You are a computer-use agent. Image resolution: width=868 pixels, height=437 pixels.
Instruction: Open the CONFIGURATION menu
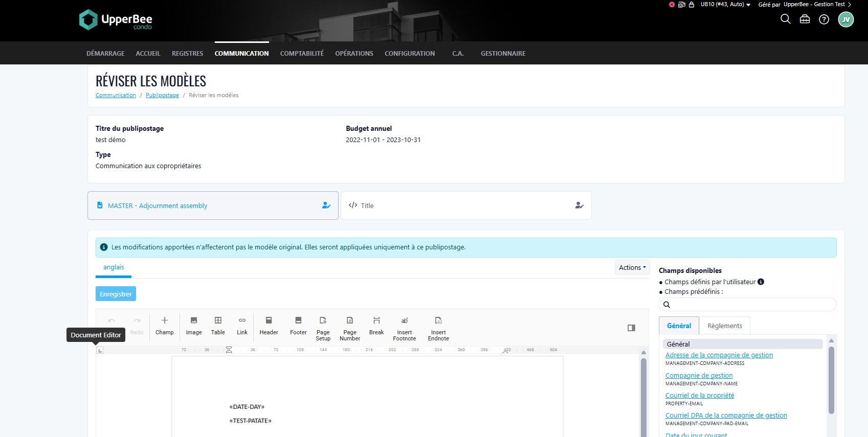coord(410,53)
